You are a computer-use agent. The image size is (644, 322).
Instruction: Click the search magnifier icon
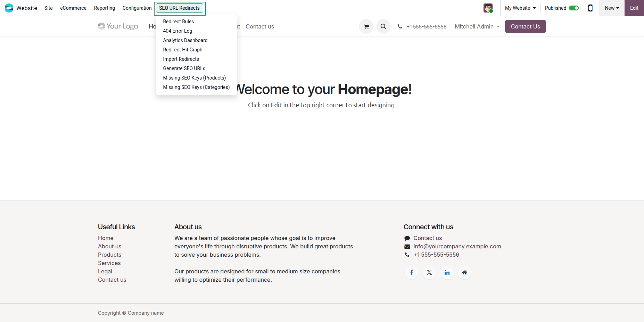(383, 26)
